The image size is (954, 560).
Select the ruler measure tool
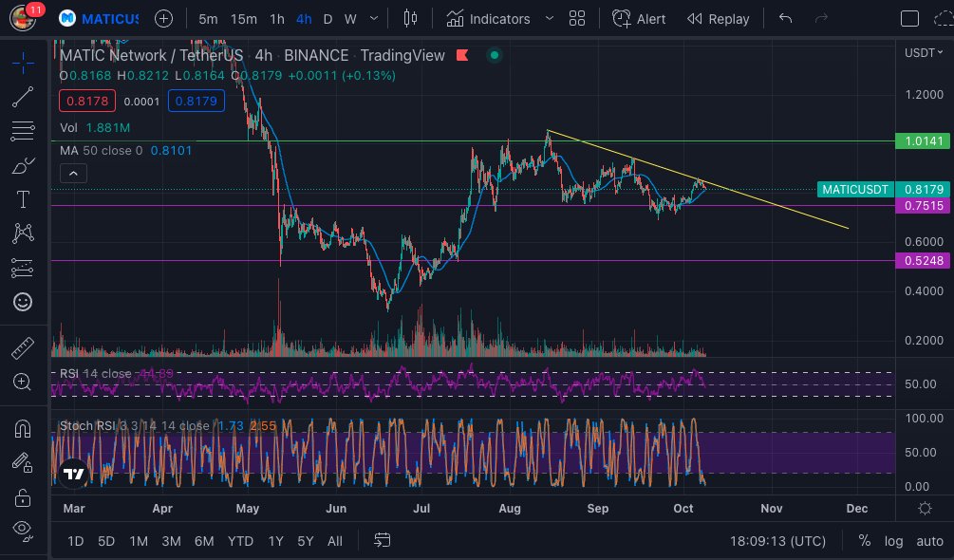23,348
